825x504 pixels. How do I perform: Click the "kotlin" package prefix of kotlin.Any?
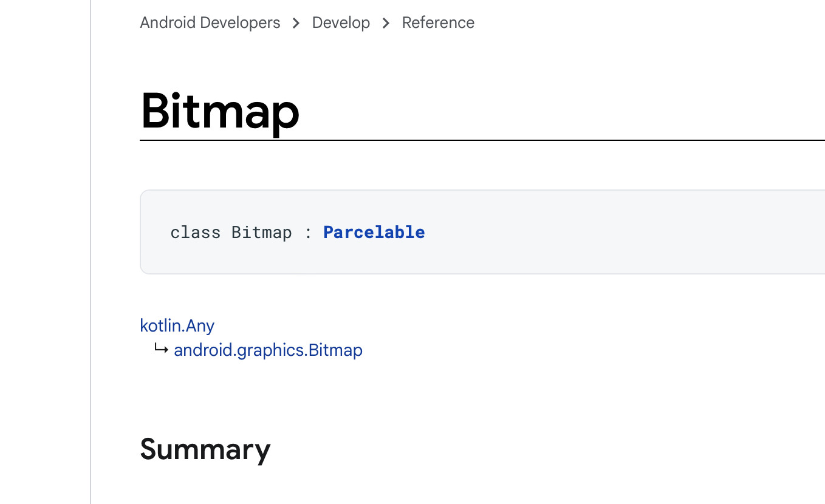(160, 325)
